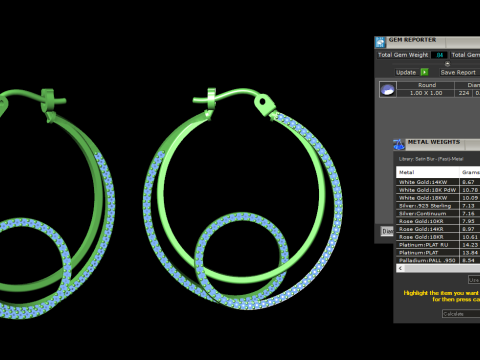Screen dimensions: 480x360
Task: Click the Grams column header
Action: pos(470,172)
